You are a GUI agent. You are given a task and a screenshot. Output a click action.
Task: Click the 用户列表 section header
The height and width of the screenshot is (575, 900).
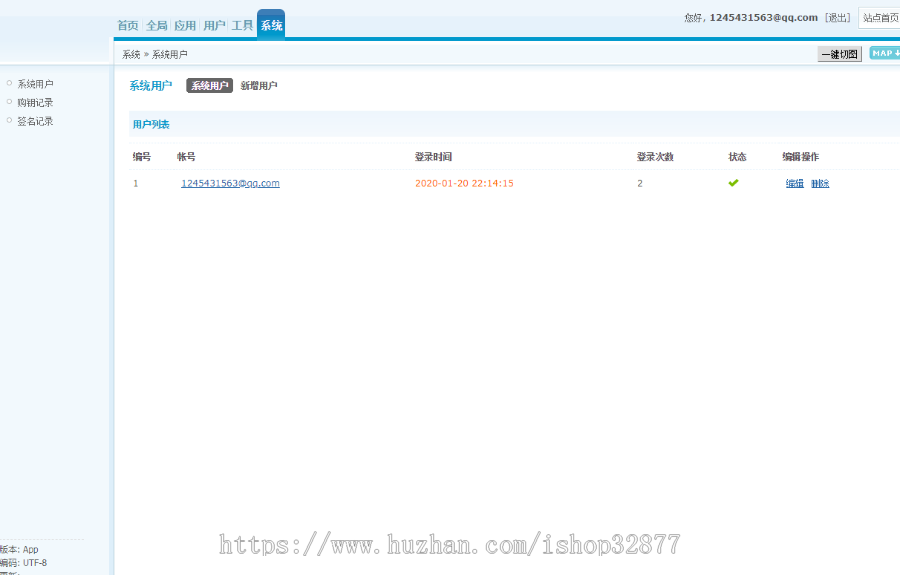[x=151, y=125]
